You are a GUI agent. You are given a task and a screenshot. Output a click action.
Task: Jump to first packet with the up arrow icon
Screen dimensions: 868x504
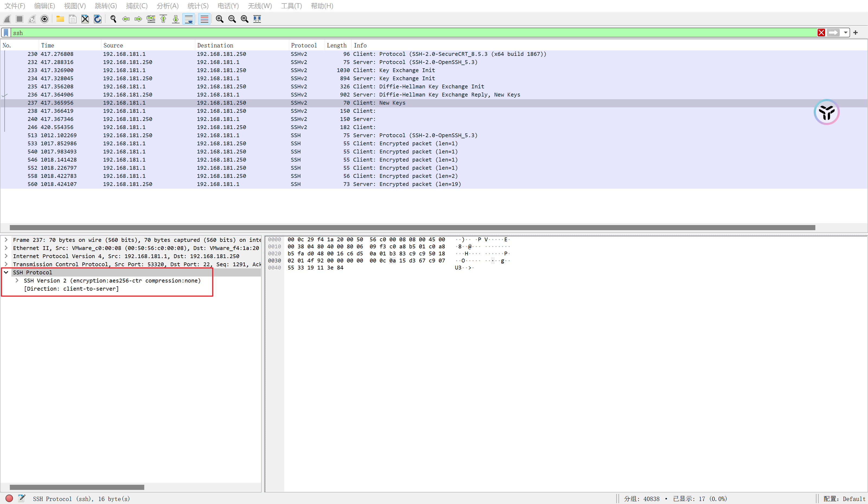click(163, 19)
